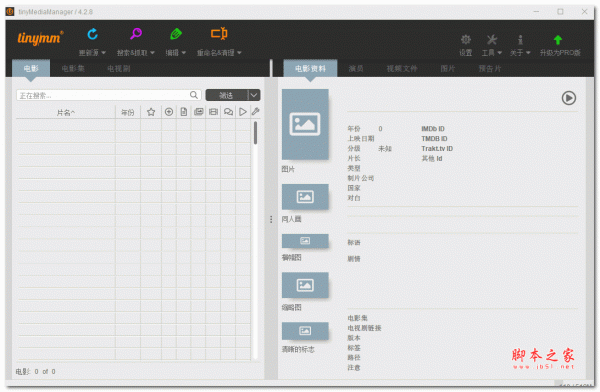
Task: Select the 视频文件 (Media files) tab
Action: [402, 69]
